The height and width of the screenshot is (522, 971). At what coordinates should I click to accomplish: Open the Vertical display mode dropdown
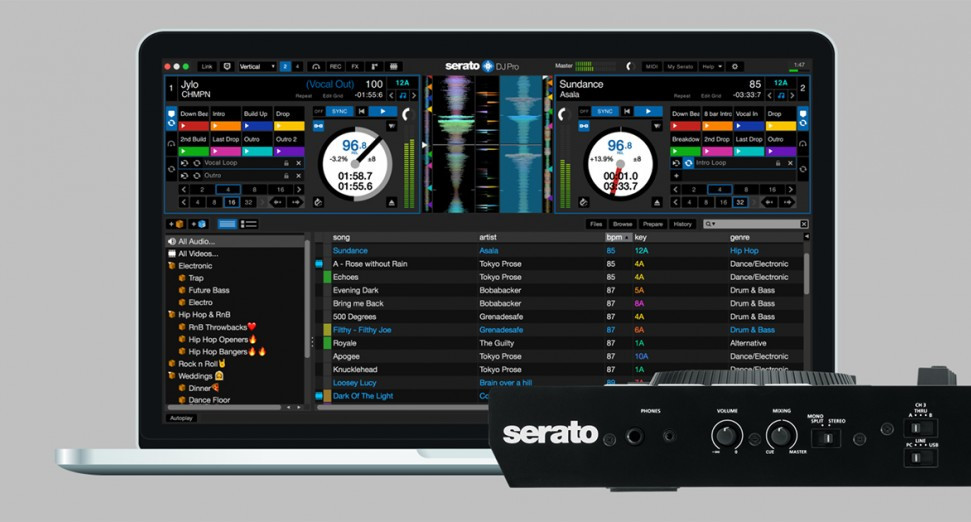[x=256, y=66]
